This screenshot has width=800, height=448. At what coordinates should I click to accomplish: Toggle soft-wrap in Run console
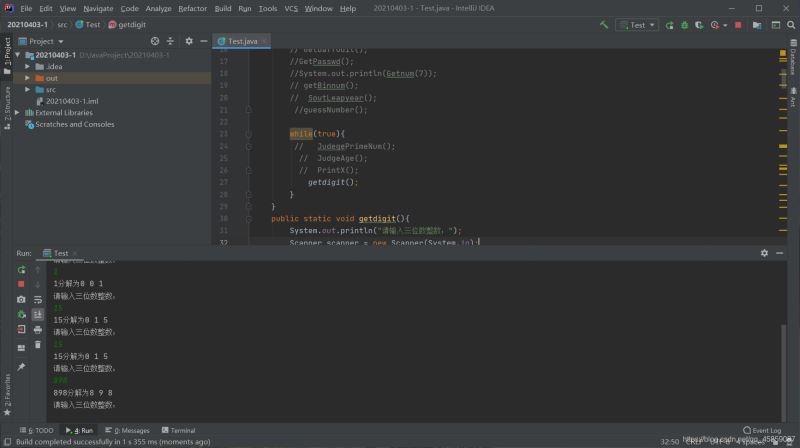coord(38,299)
